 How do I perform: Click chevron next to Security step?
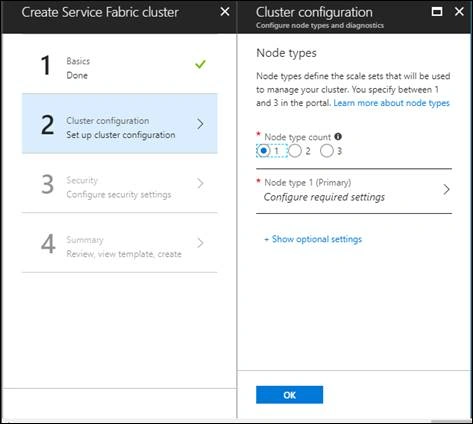[200, 183]
